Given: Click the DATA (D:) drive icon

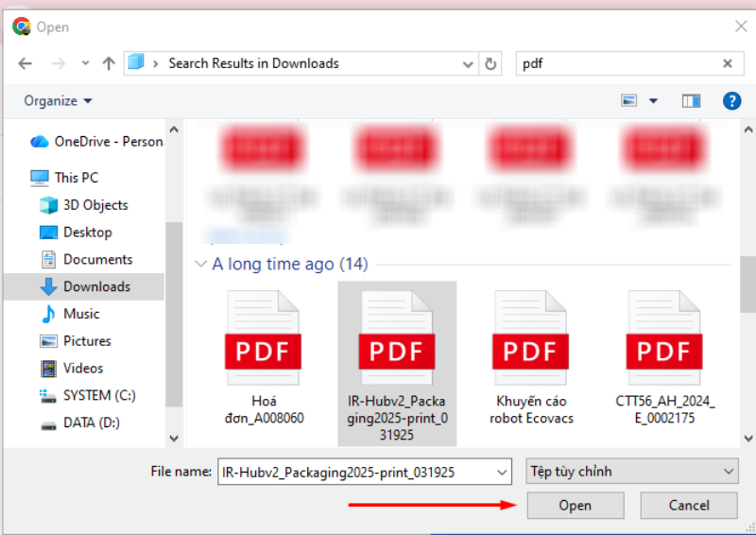Looking at the screenshot, I should click(x=48, y=425).
